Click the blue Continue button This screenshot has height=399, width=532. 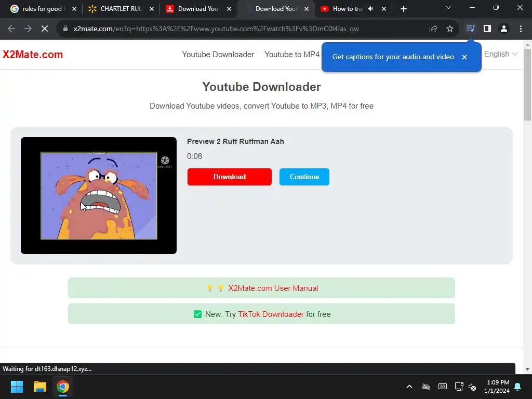tap(304, 177)
